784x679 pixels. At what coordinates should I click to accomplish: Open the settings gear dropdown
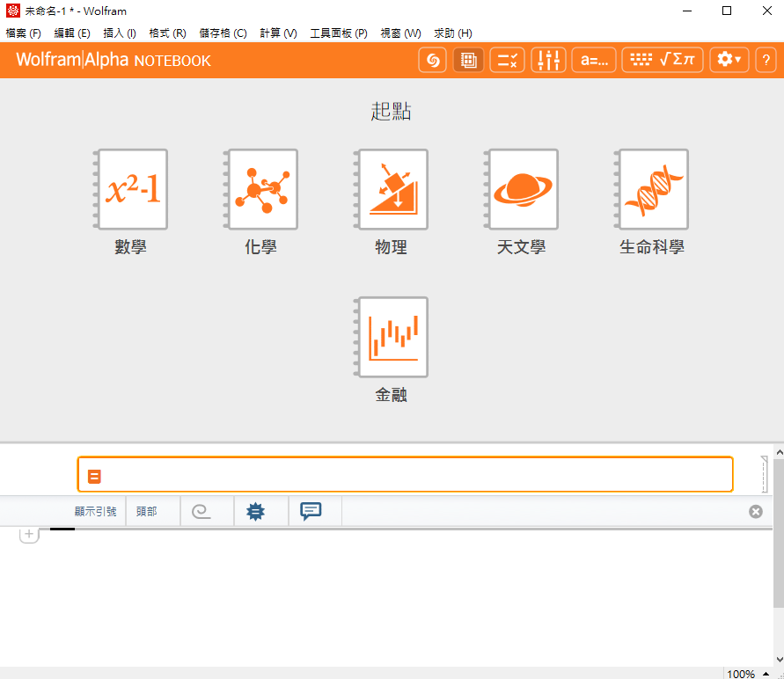pyautogui.click(x=728, y=60)
